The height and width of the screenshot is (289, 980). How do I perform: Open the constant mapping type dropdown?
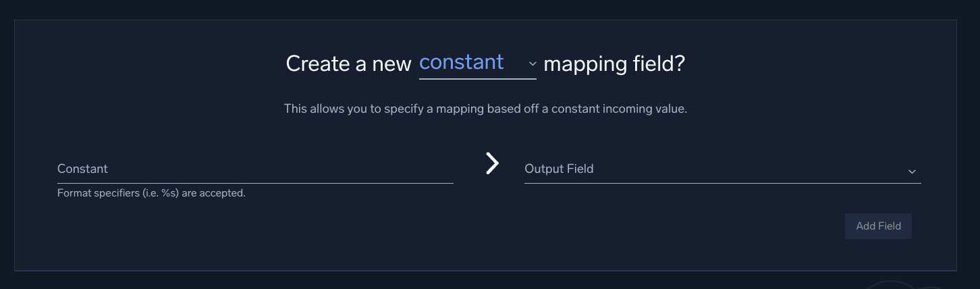477,63
